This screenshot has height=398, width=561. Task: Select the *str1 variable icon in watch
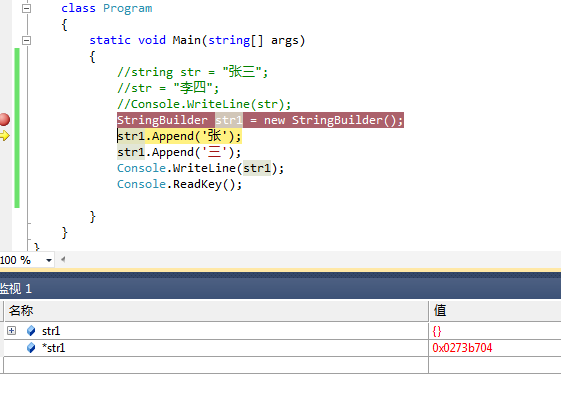[x=31, y=348]
